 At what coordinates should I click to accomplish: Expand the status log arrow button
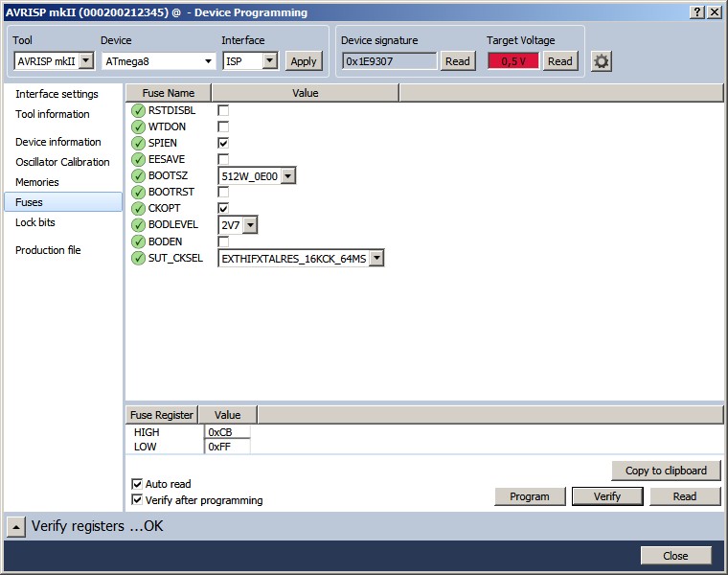(16, 527)
